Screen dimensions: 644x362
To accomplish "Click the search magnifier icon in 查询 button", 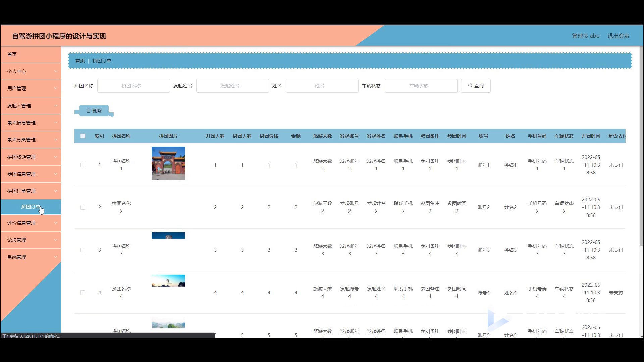I will pyautogui.click(x=470, y=86).
